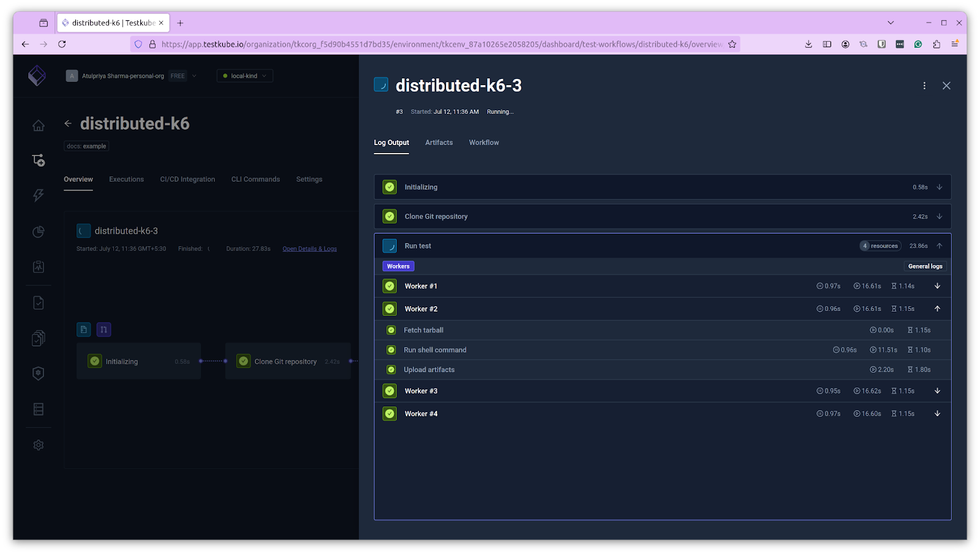Screen dimensions: 980x554
Task: Switch to the Artifacts tab
Action: click(x=439, y=143)
